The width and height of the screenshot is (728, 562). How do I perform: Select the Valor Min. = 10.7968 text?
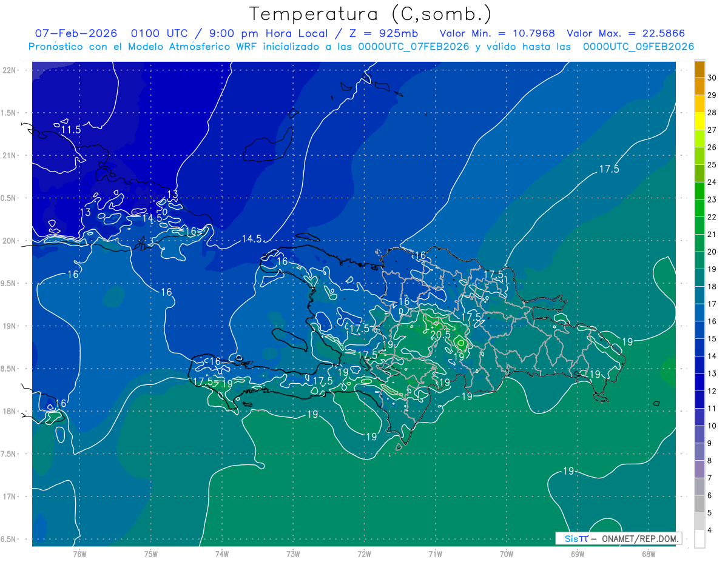tap(497, 33)
